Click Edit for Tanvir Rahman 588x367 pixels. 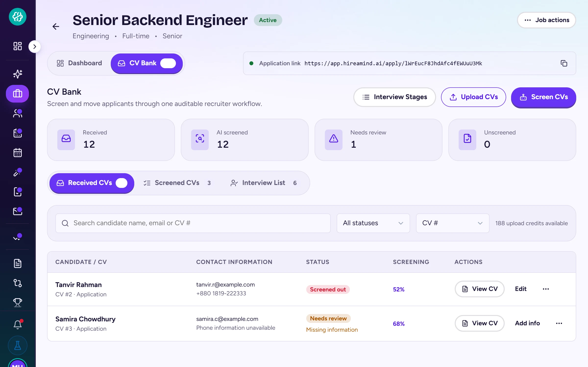521,289
